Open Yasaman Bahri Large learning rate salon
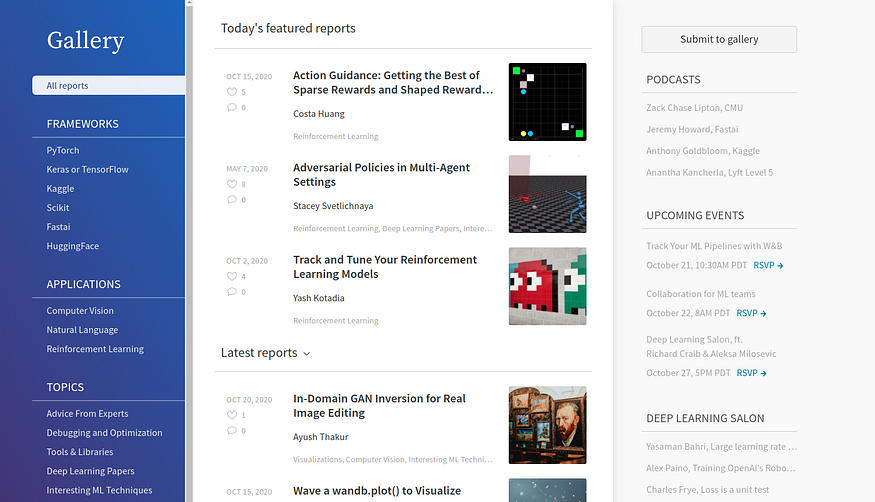This screenshot has height=502, width=875. tap(722, 447)
